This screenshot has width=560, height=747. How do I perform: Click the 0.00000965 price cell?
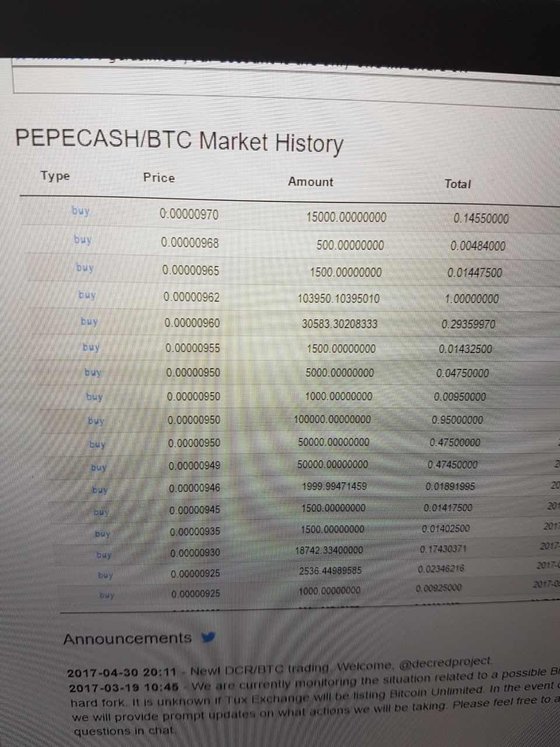[191, 270]
